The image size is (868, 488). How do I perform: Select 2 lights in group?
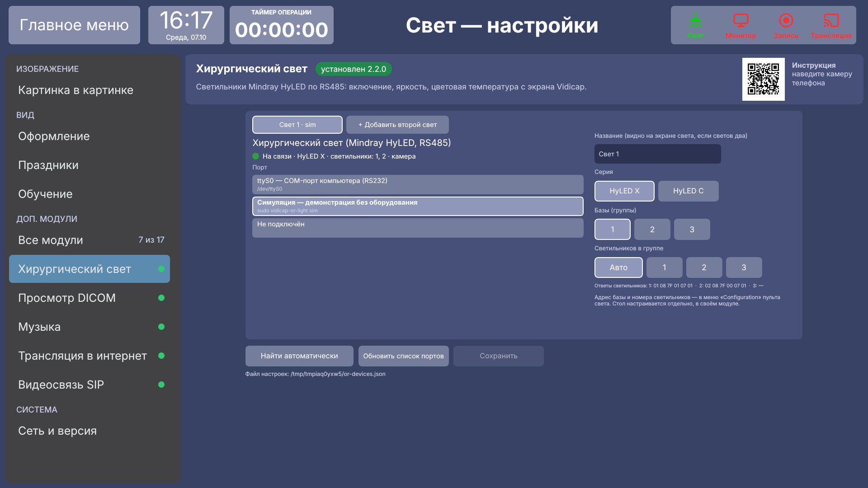click(704, 267)
